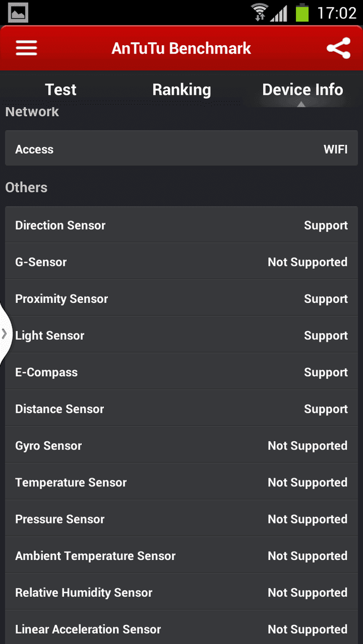Tap the Access WIFI network row

tap(181, 148)
